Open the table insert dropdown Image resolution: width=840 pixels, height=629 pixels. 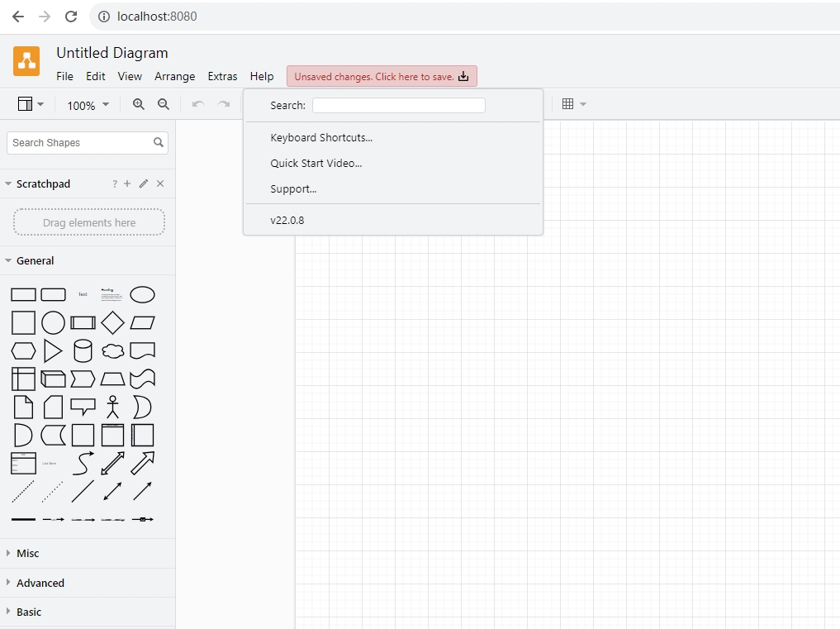[573, 104]
